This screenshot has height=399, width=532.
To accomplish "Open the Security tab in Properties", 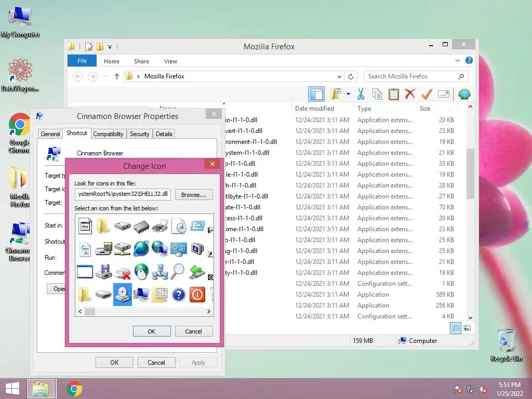I will click(139, 134).
